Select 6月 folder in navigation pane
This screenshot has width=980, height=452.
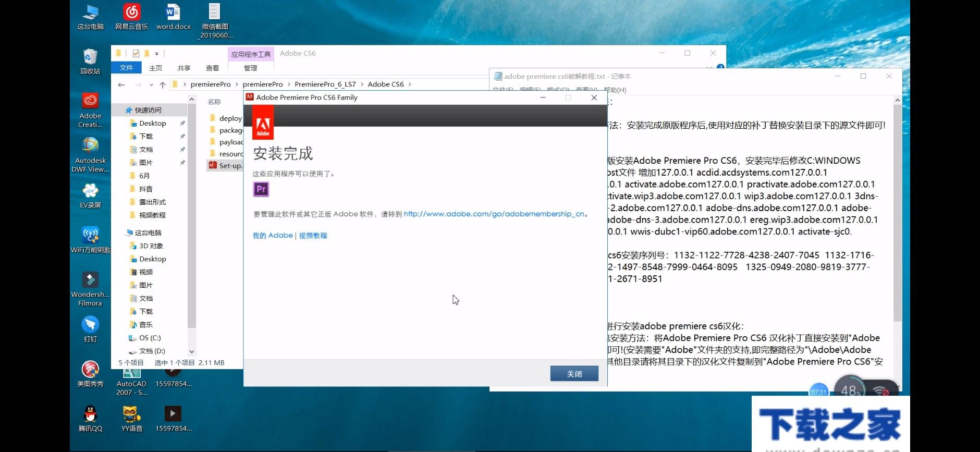144,176
